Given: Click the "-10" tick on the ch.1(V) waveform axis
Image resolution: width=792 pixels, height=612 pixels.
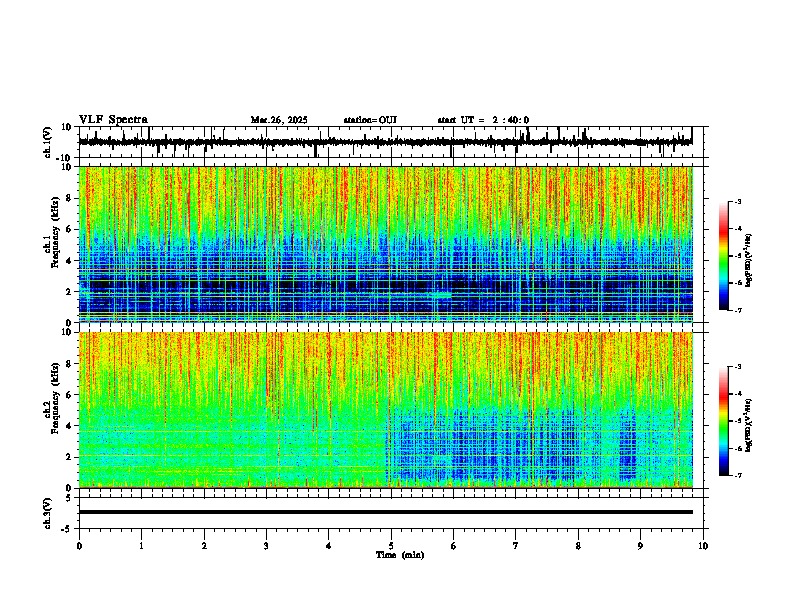Looking at the screenshot, I should [65, 158].
